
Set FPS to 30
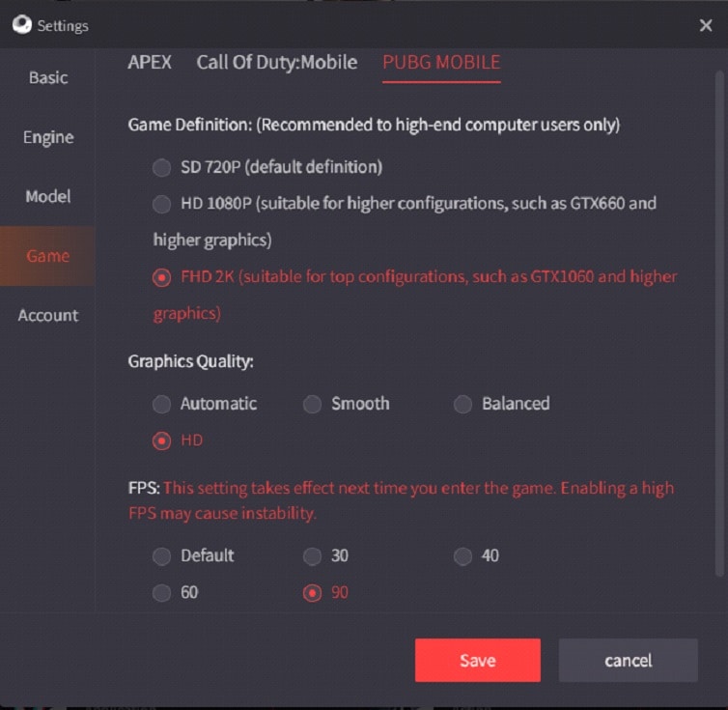click(312, 555)
